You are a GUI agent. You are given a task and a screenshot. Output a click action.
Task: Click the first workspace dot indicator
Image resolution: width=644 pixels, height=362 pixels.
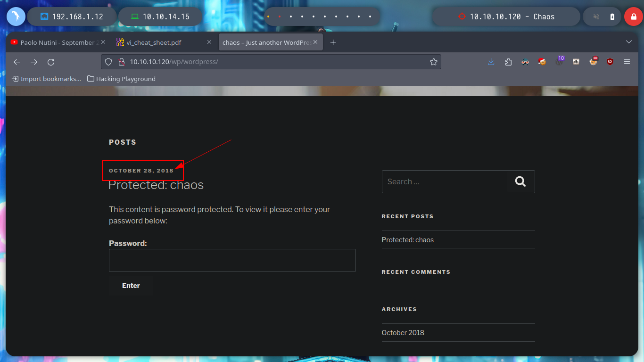[268, 16]
